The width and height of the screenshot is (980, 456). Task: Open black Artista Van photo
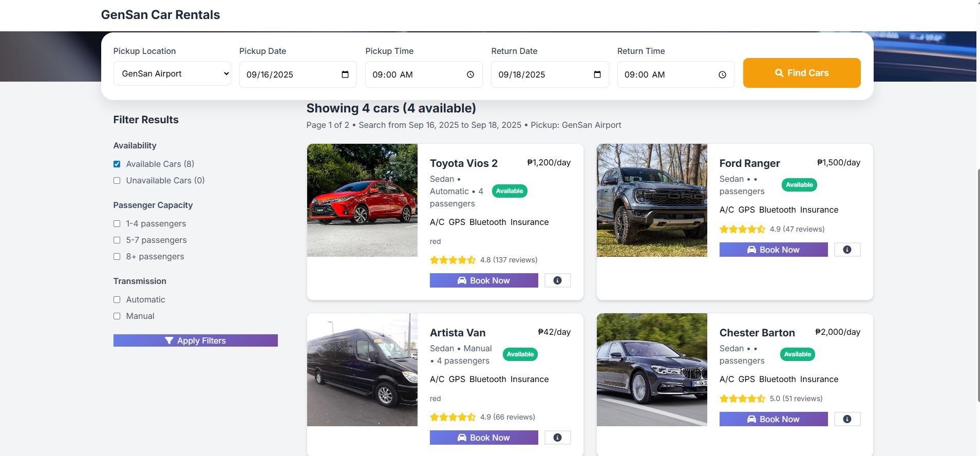click(362, 370)
